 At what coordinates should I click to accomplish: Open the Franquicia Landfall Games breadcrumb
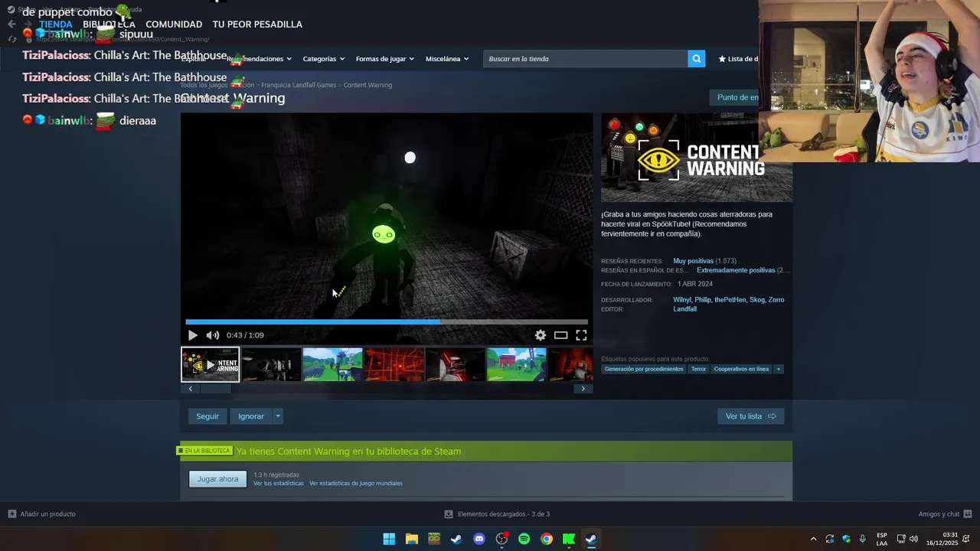tap(299, 85)
